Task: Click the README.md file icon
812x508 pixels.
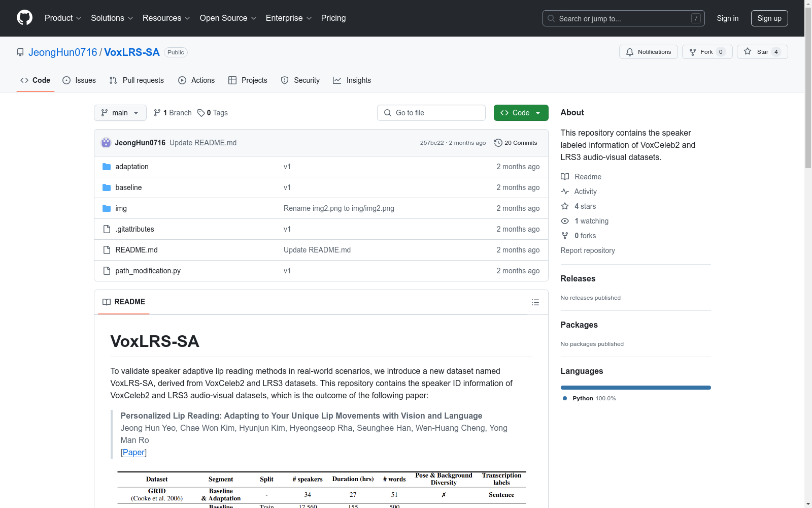Action: click(x=107, y=250)
